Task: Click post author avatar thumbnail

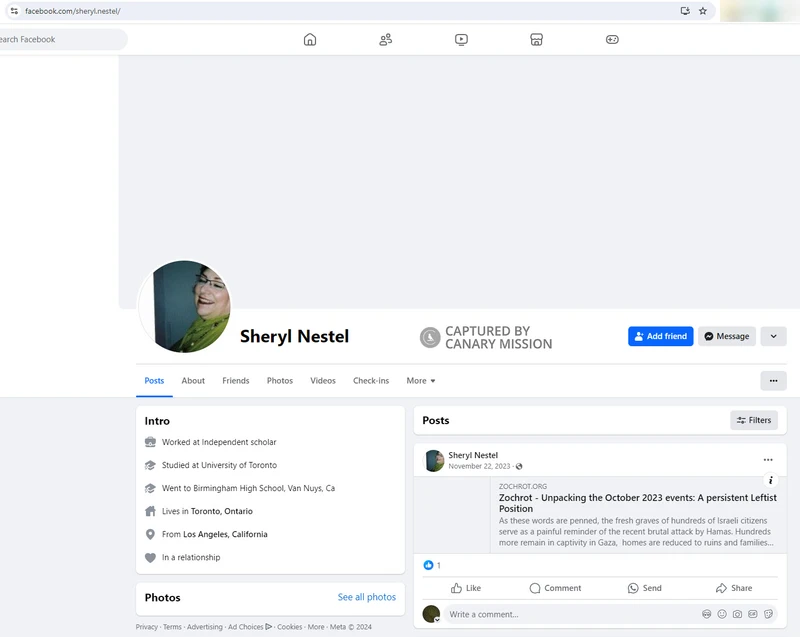Action: point(434,461)
